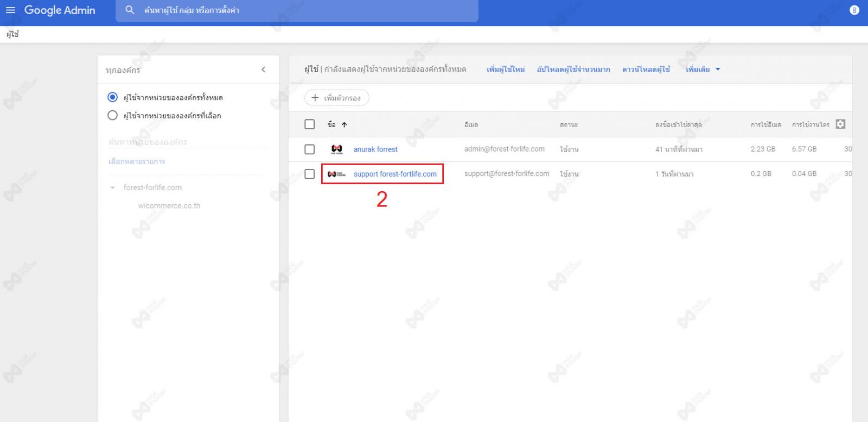Click Bulk upload users link
The width and height of the screenshot is (868, 422).
pyautogui.click(x=573, y=70)
